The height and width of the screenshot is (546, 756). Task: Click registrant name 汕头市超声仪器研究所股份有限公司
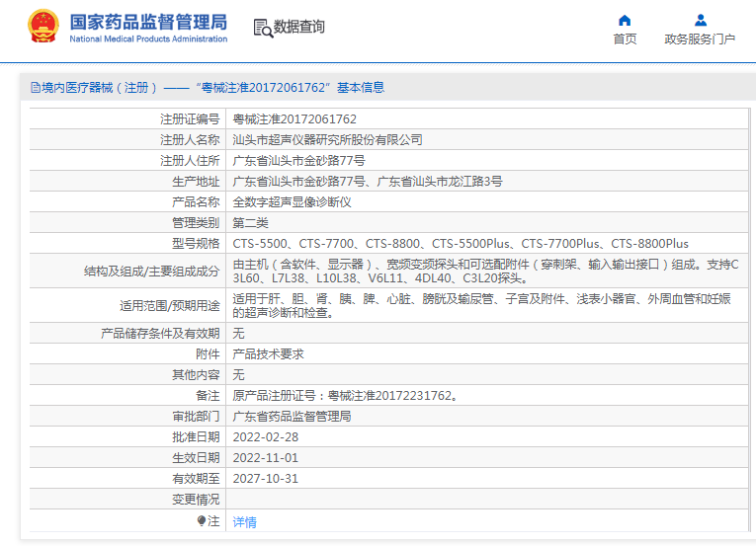coord(327,140)
